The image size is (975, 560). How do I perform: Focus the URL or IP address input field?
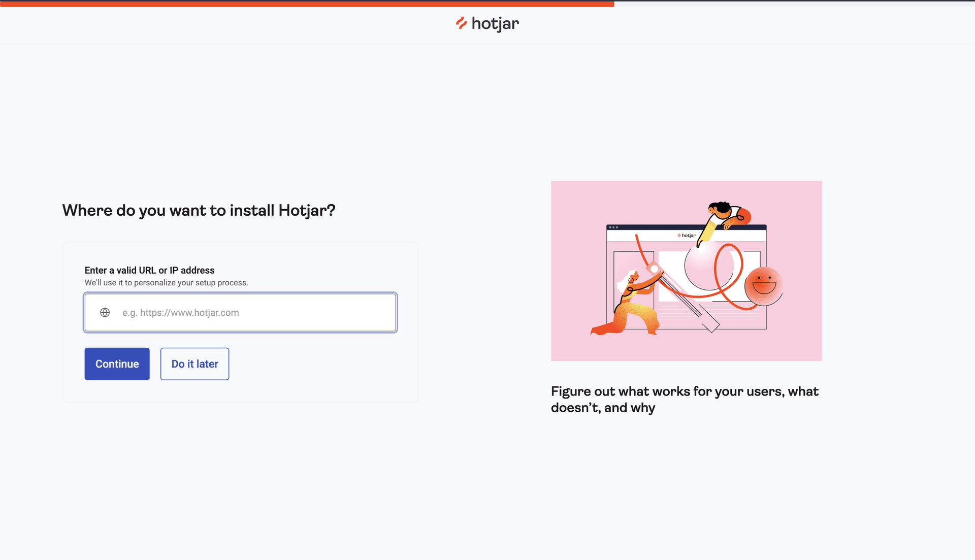click(240, 313)
